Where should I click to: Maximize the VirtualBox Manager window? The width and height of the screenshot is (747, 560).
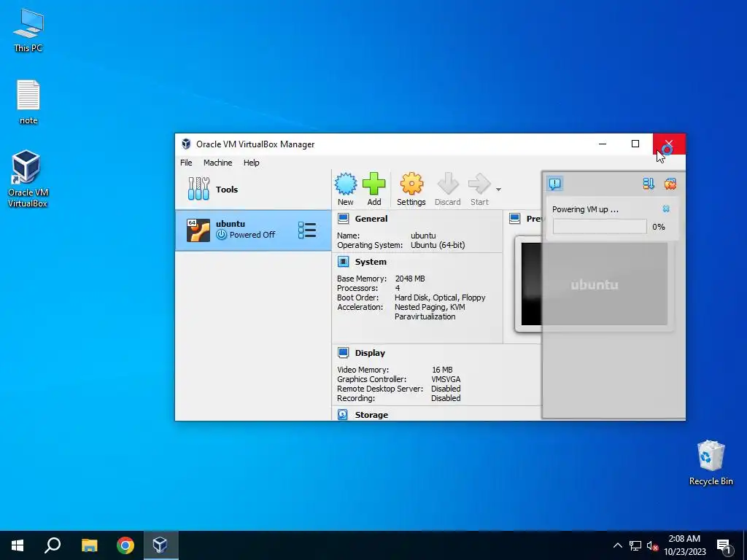[635, 144]
